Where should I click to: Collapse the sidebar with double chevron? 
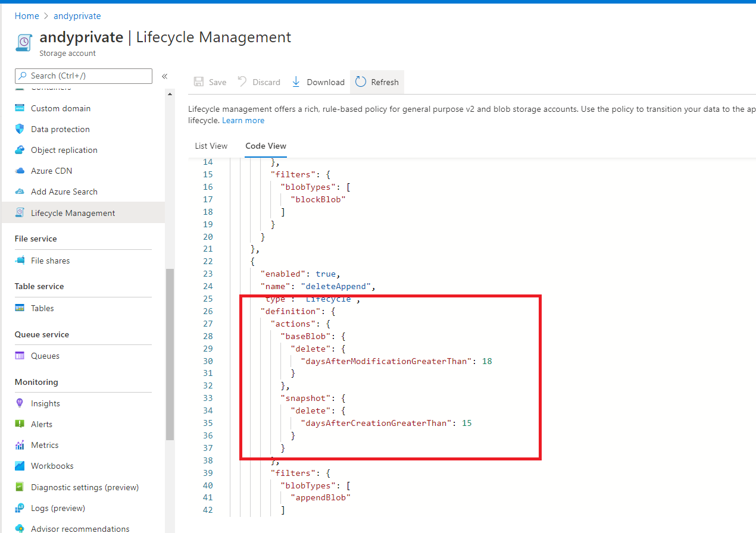coord(165,76)
